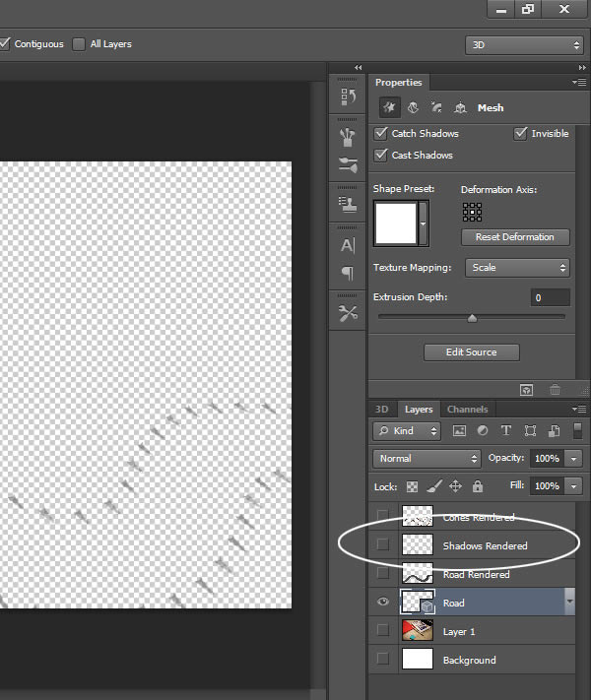Show the Shadows Rendered layer
This screenshot has height=700, width=591.
pos(383,544)
